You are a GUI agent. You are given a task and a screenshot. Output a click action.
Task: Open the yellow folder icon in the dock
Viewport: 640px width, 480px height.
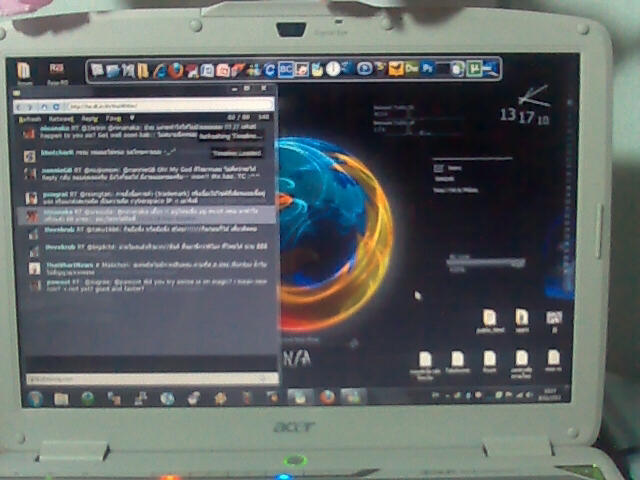pos(142,71)
